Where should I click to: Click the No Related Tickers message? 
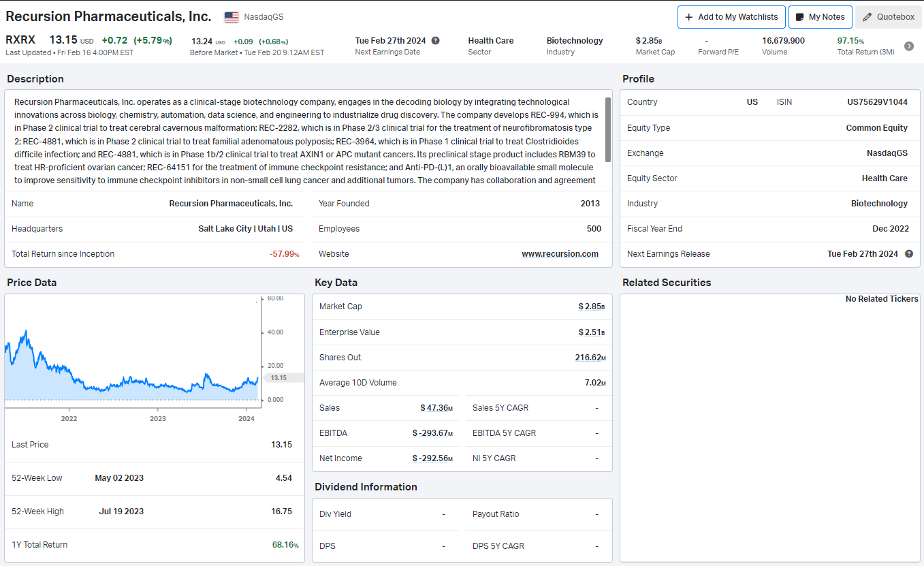point(882,299)
